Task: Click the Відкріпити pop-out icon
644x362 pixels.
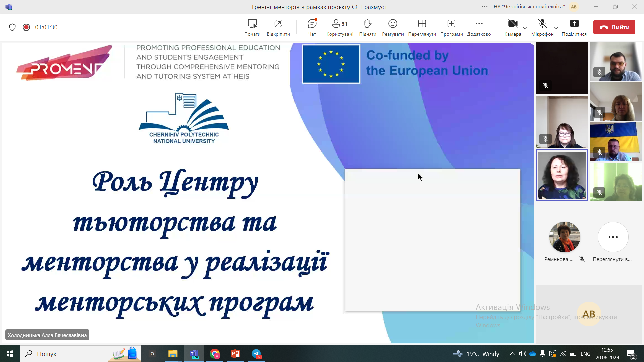Action: coord(278,24)
